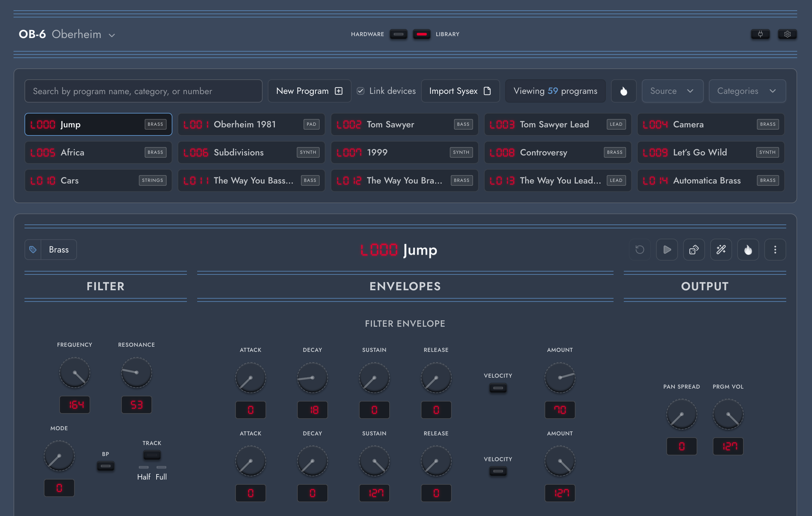Click the filter envelope ATTACK knob
Screen dimensions: 812x516
250,378
